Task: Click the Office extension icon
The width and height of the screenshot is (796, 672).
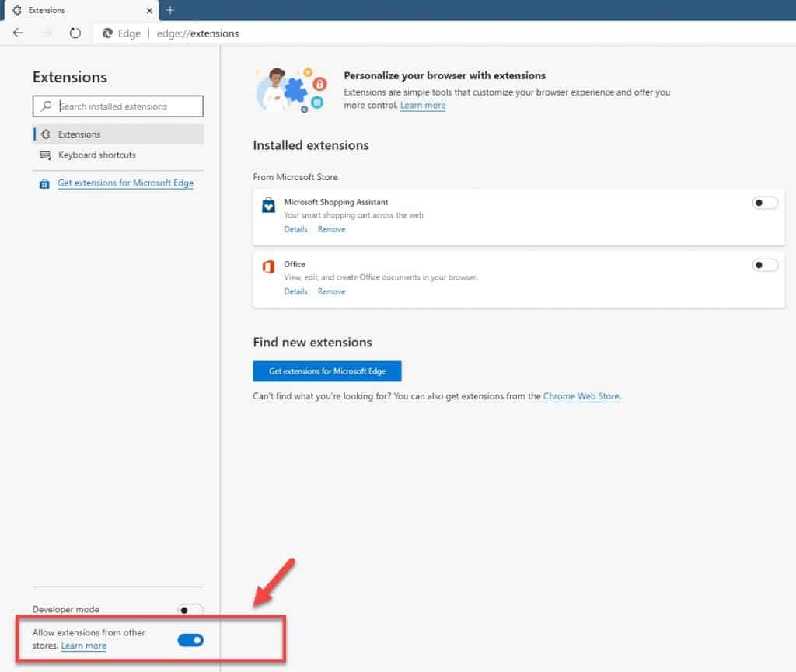Action: click(x=267, y=266)
